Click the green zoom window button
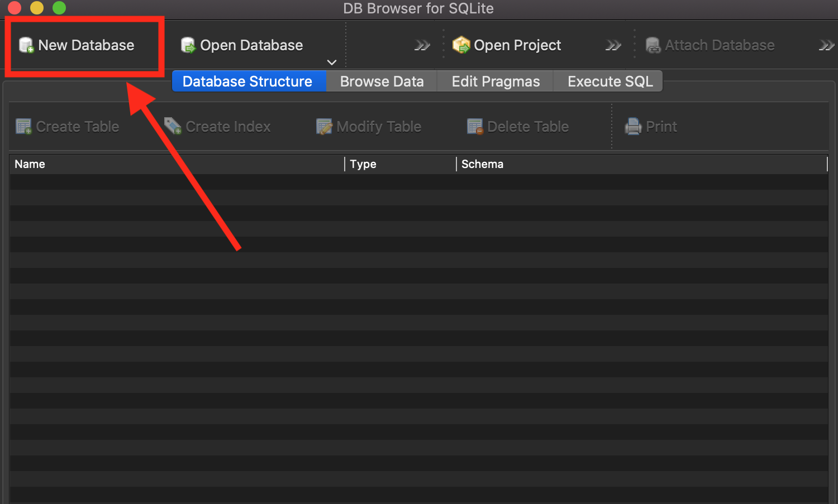The image size is (838, 504). click(x=59, y=8)
